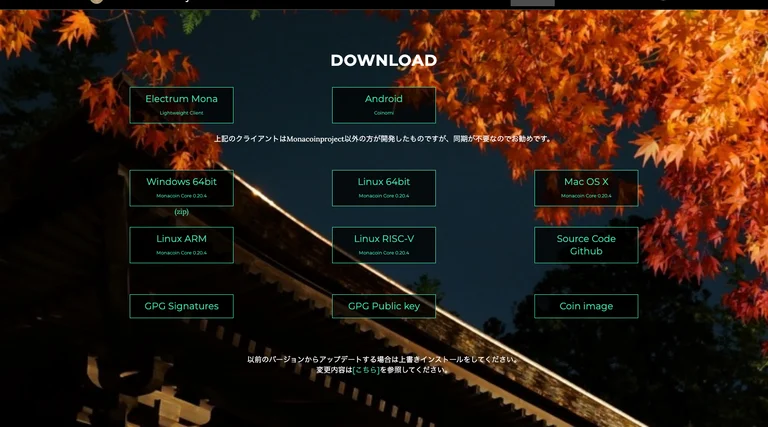Open the Electrum Mona lightweight client download
The height and width of the screenshot is (427, 768).
coord(181,105)
